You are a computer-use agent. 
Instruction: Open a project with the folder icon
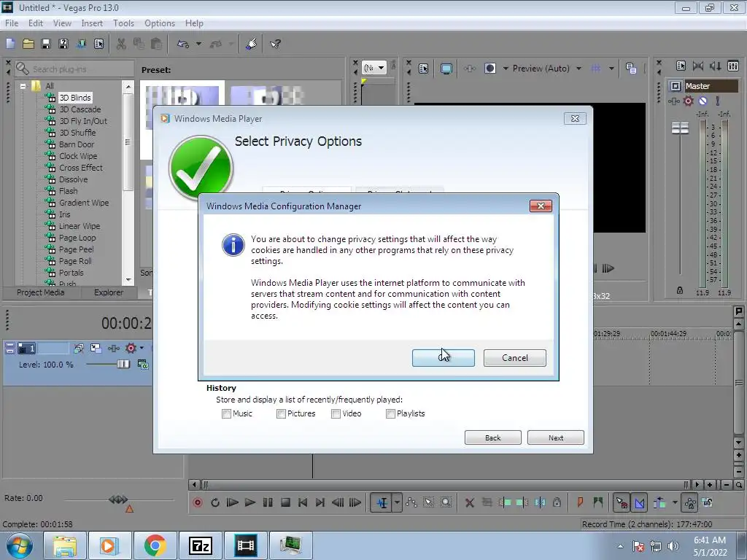click(x=28, y=44)
